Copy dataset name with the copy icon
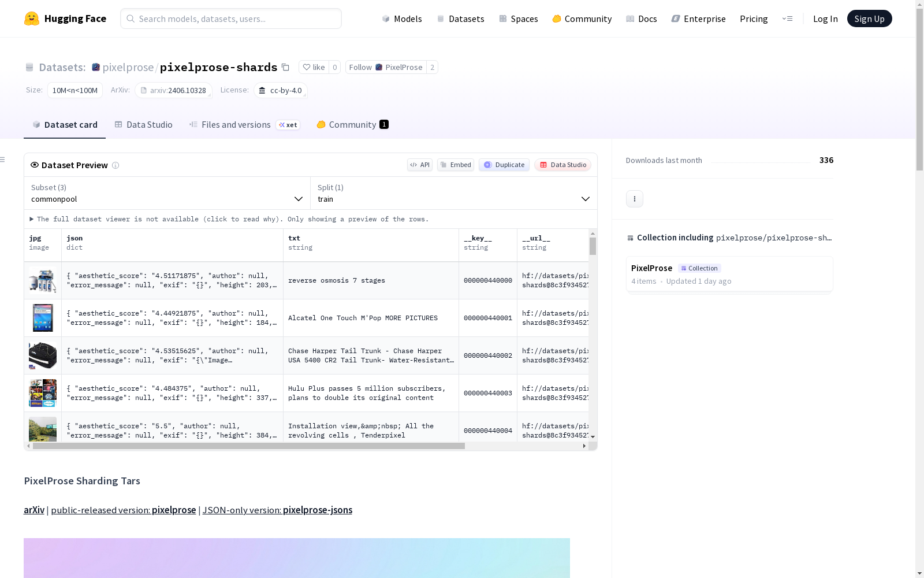The width and height of the screenshot is (924, 578). (x=285, y=67)
